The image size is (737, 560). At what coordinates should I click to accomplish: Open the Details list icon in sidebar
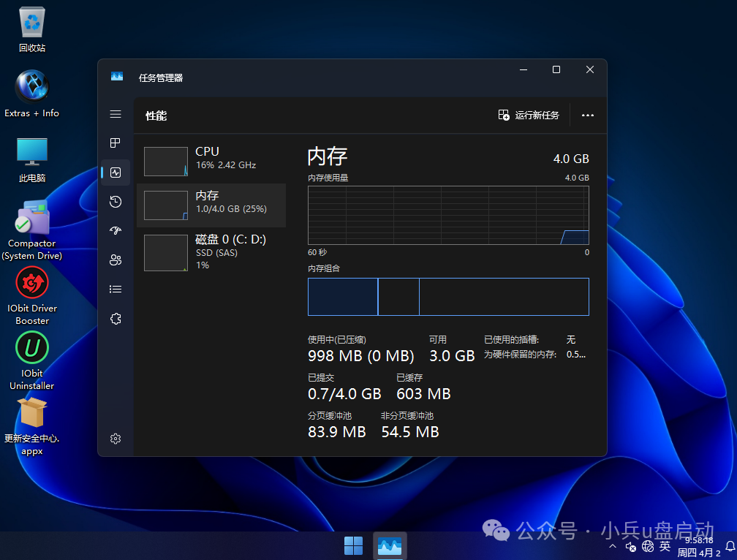116,290
